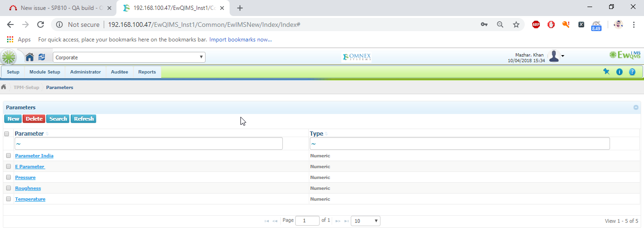
Task: Go to the next grid page
Action: [x=338, y=220]
